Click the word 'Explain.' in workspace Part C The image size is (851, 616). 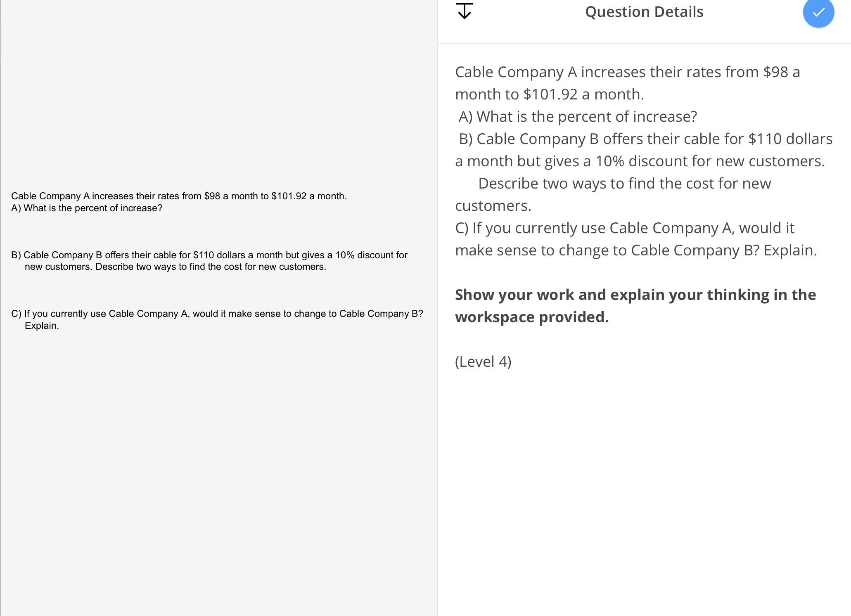pos(42,326)
